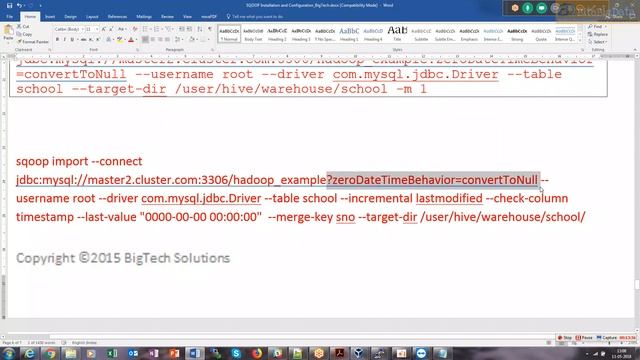
Task: Toggle Subscript formatting
Action: coord(91,40)
